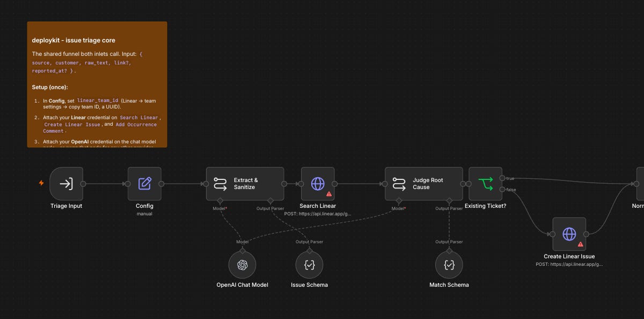
Task: Click Output Parser connector under Extract & Sanitize
Action: 270,200
